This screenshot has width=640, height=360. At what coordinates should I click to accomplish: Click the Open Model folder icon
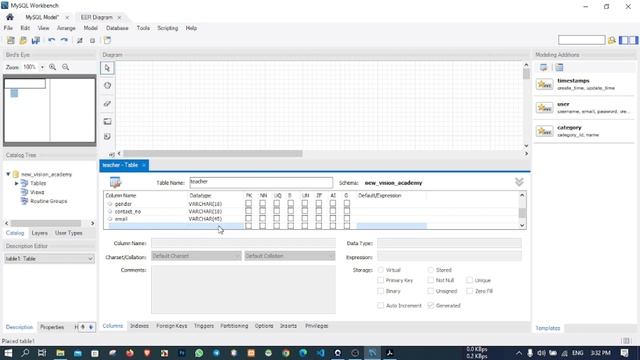[x=23, y=40]
